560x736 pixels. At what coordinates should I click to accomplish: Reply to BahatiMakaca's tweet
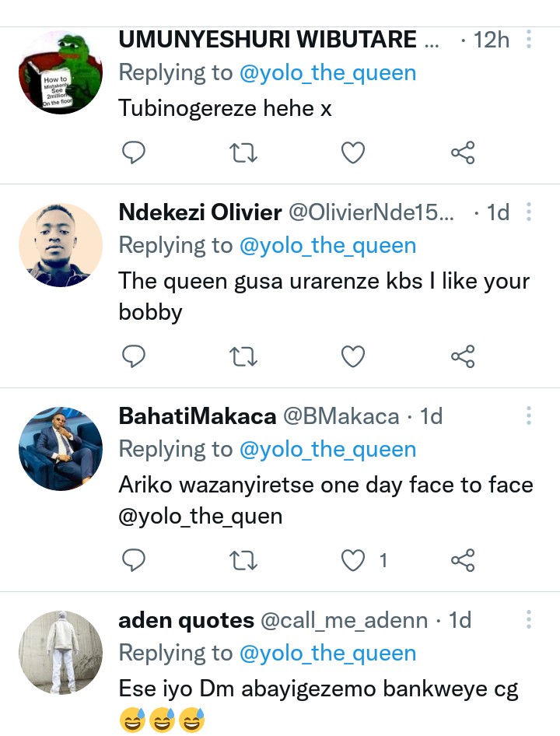point(135,559)
